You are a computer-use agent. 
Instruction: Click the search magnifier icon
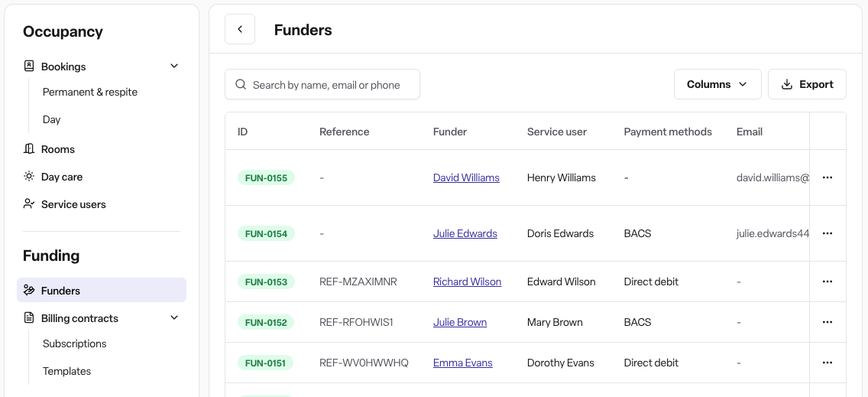[x=241, y=84]
